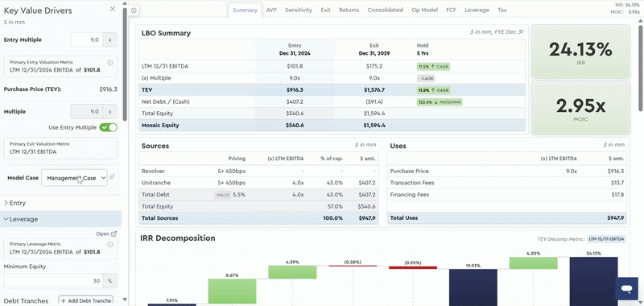Click the pencil edit icon beside Model Case

[x=112, y=176]
